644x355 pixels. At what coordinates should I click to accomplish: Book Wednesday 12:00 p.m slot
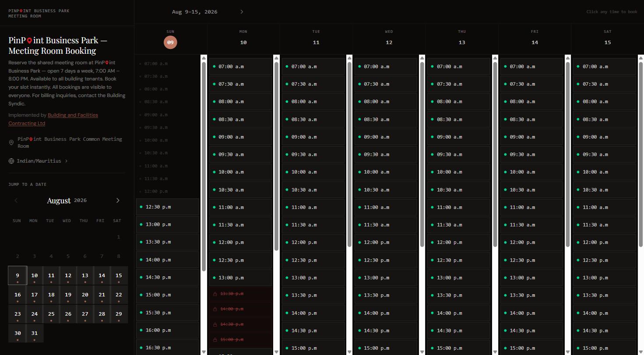[x=386, y=242]
